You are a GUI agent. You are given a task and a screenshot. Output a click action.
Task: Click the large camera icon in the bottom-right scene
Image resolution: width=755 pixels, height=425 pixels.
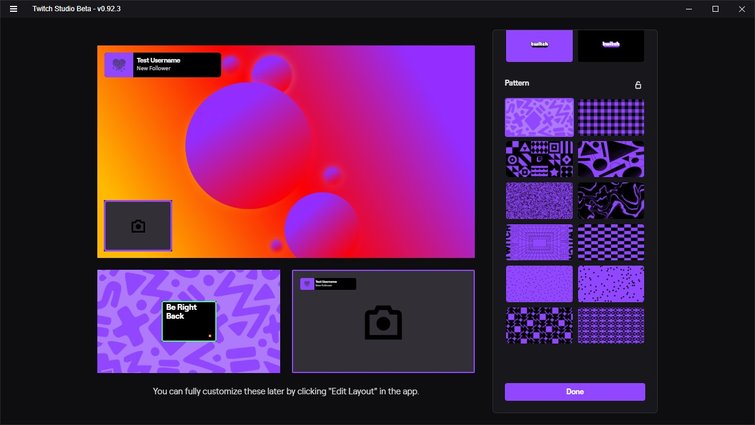point(383,323)
